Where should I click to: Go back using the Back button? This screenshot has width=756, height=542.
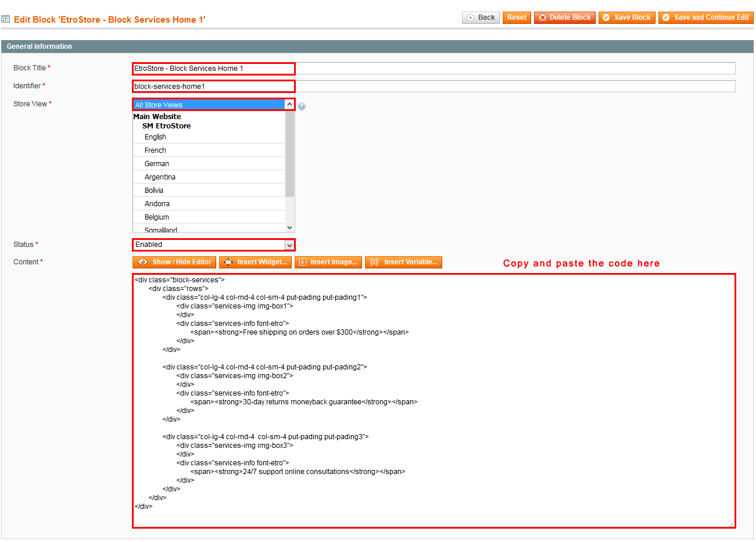tap(481, 17)
